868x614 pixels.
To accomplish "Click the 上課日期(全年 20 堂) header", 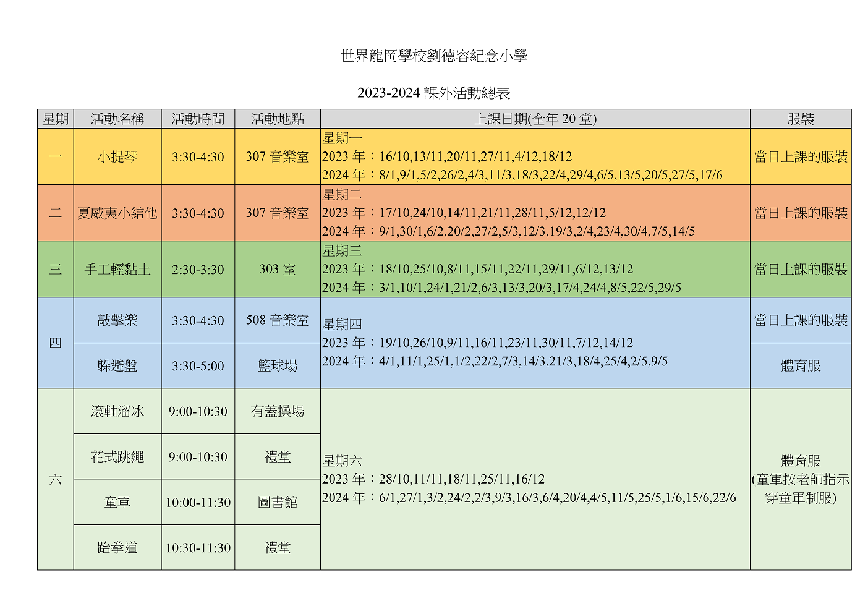I will pyautogui.click(x=535, y=119).
